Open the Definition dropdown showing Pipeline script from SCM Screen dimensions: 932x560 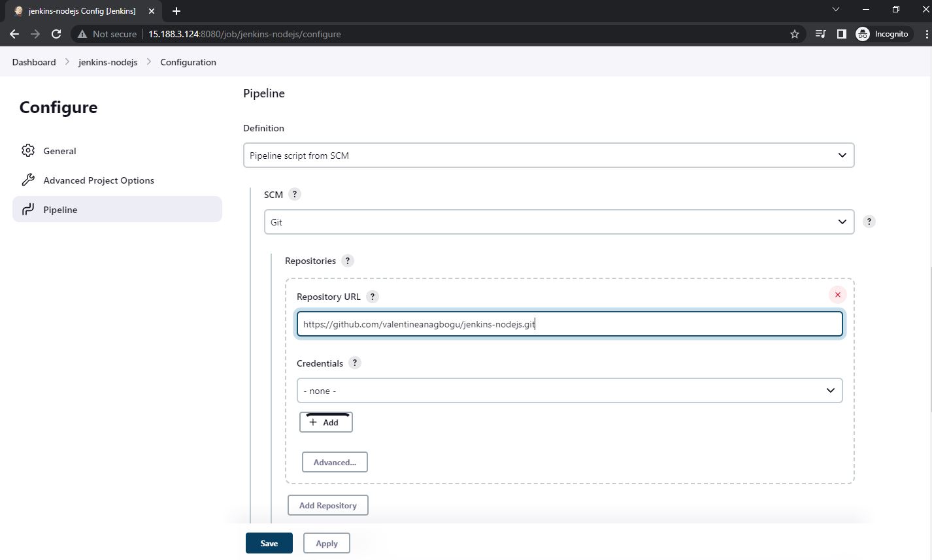(549, 155)
